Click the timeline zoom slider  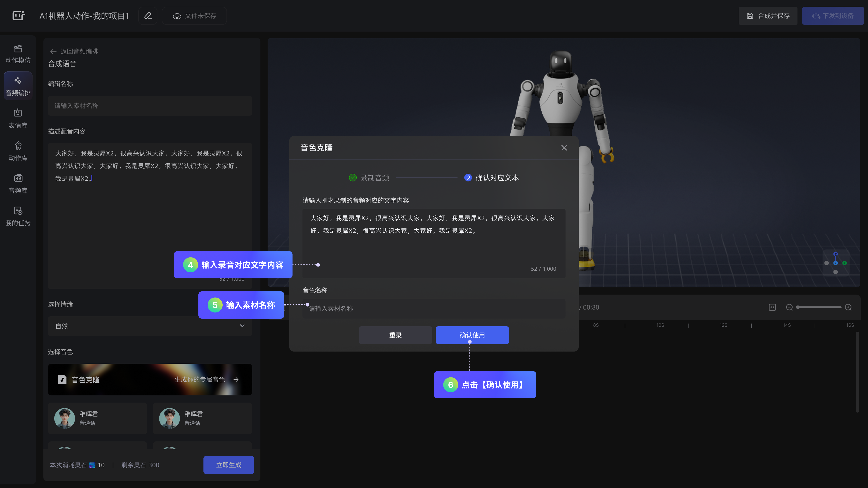point(819,307)
